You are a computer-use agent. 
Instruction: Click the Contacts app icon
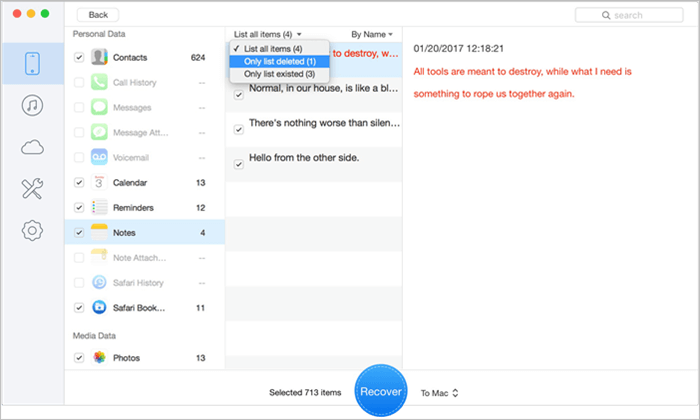tap(99, 57)
